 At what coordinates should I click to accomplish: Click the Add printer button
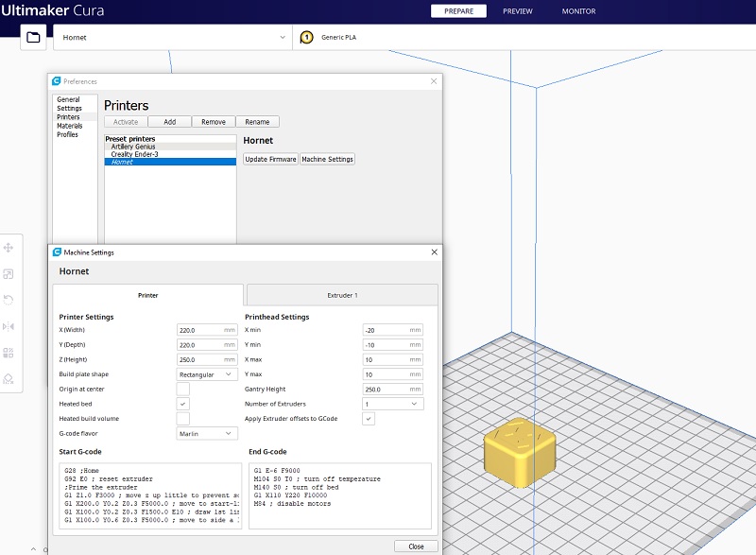(x=170, y=122)
